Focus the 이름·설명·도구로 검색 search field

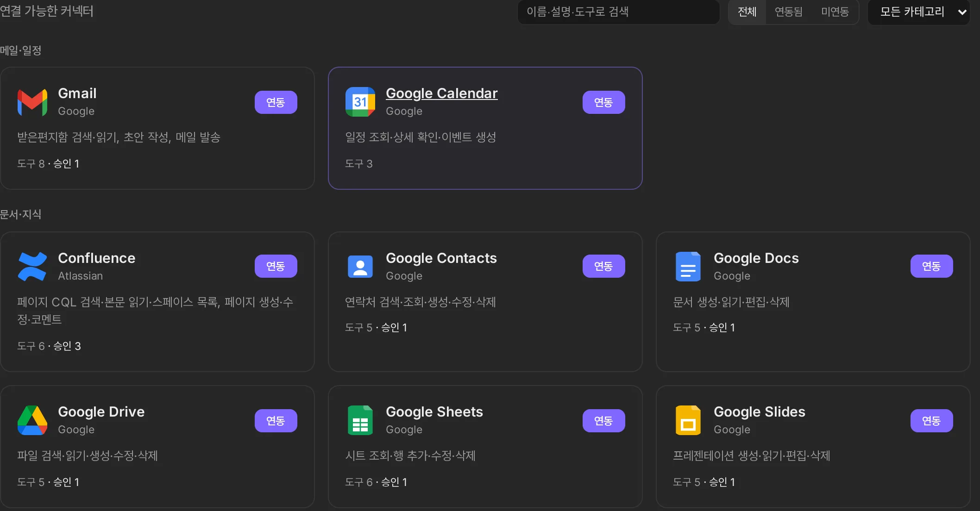point(618,12)
